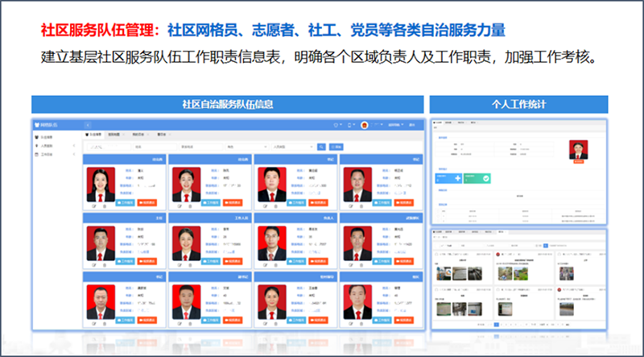Switch to the third tab in the tab strip
The height and width of the screenshot is (357, 644).
click(x=138, y=135)
